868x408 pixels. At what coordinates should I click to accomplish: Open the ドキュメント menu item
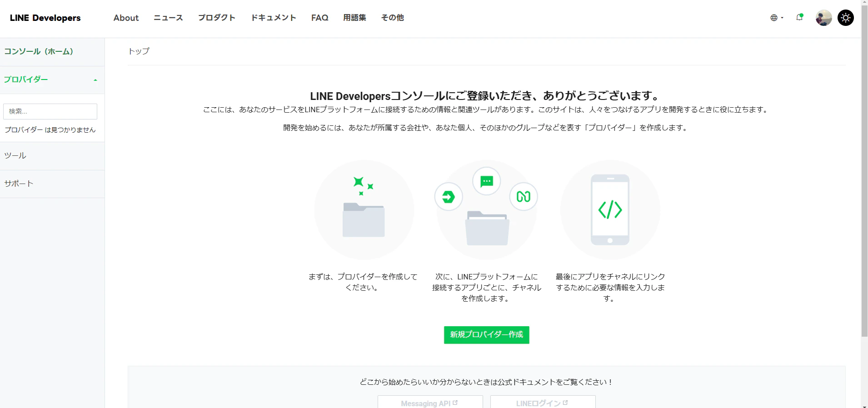274,18
